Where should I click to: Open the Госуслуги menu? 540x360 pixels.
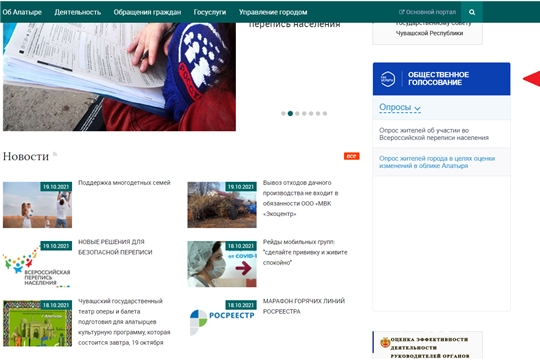[x=210, y=12]
